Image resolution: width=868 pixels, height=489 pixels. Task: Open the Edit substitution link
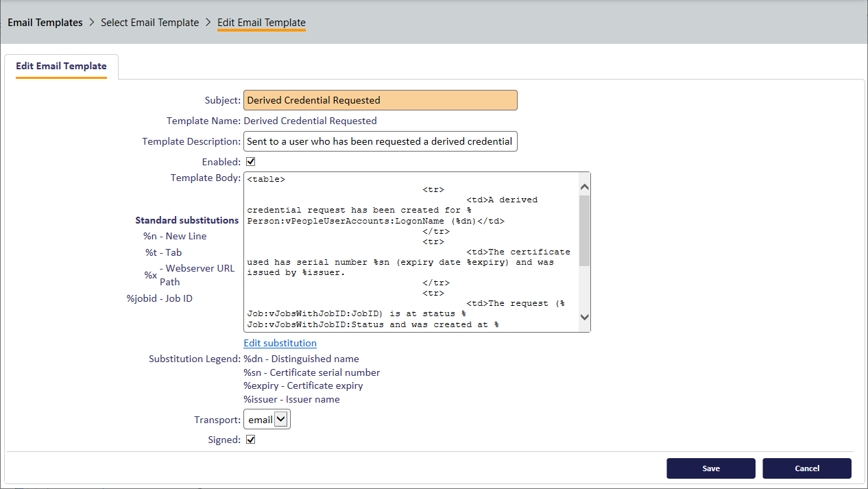pos(280,343)
